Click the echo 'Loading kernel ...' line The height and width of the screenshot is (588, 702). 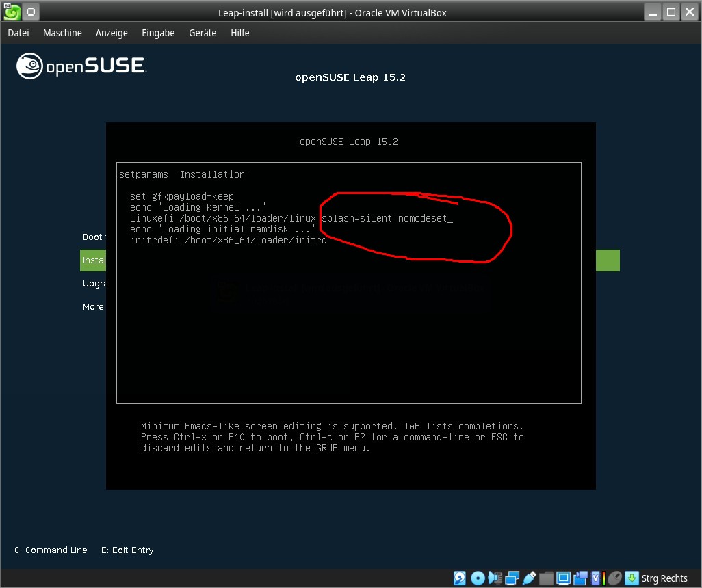pyautogui.click(x=198, y=207)
